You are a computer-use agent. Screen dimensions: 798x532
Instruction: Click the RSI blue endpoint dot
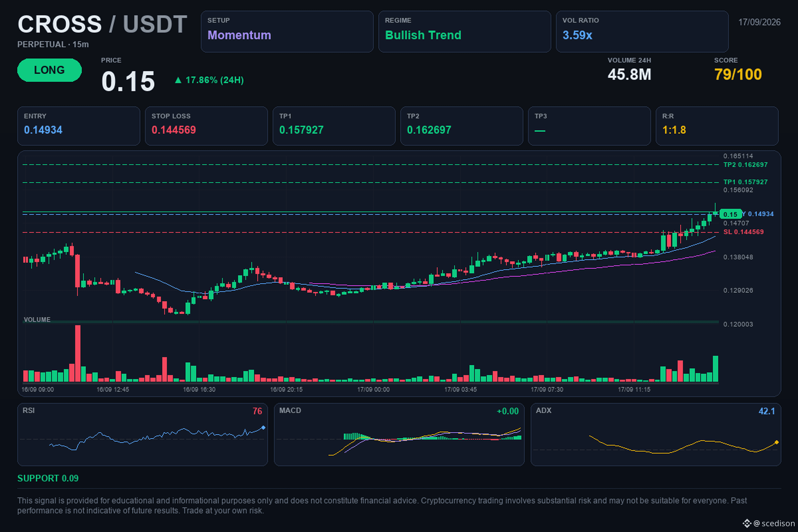point(263,428)
